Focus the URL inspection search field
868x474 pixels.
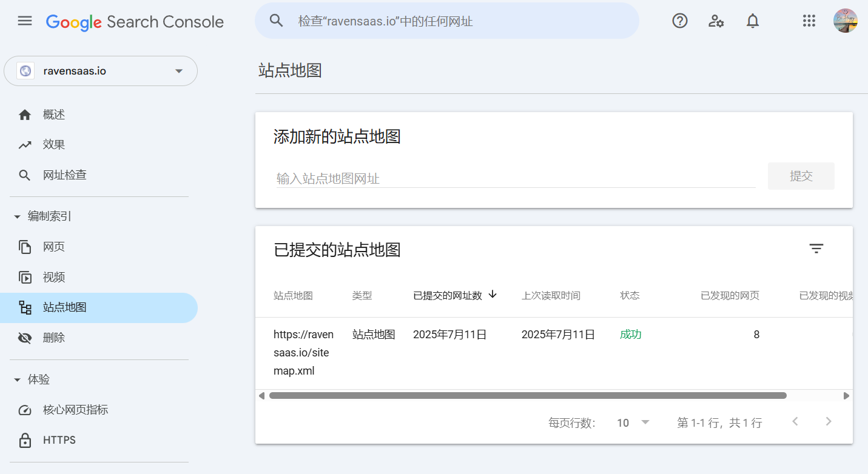pos(447,21)
